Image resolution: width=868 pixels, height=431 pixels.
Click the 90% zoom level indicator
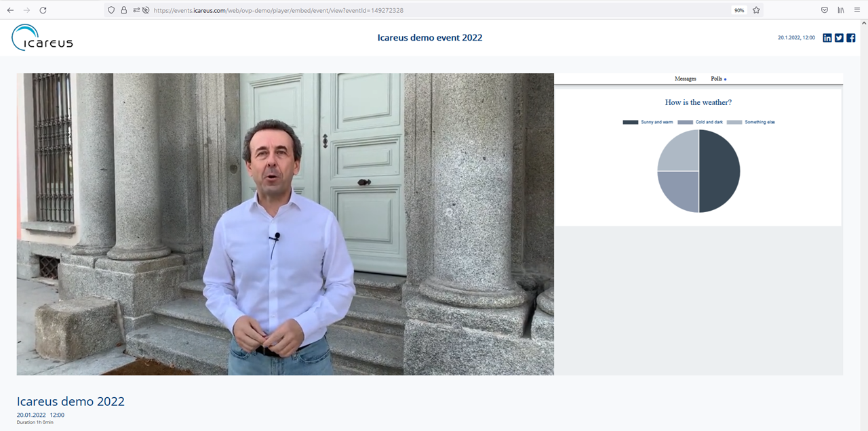coord(739,10)
